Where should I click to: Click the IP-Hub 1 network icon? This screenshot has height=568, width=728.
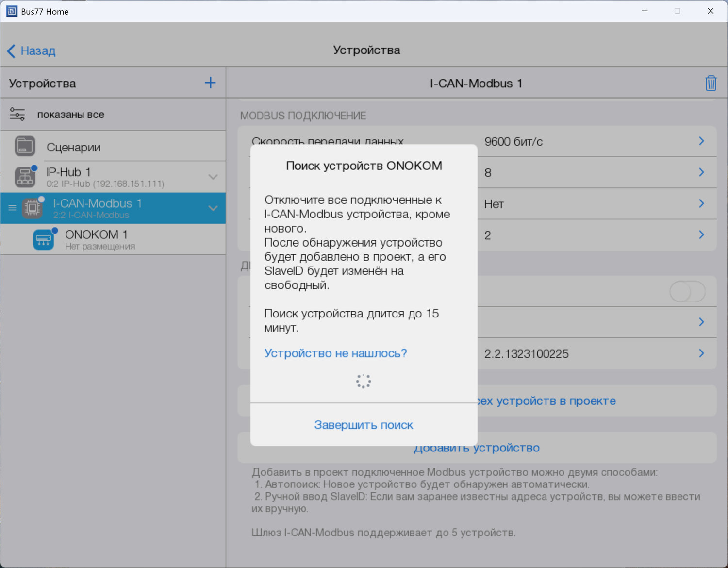(x=25, y=177)
